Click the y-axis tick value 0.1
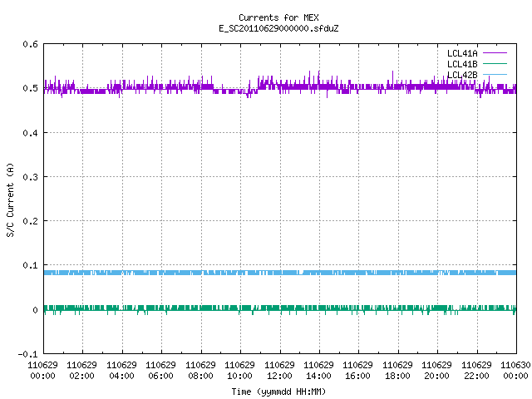 tap(30, 265)
